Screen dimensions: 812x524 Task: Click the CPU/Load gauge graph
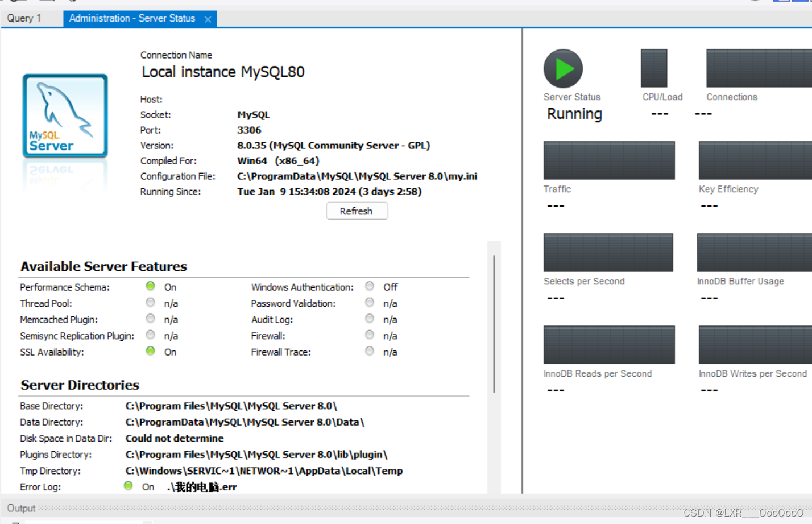tap(654, 68)
